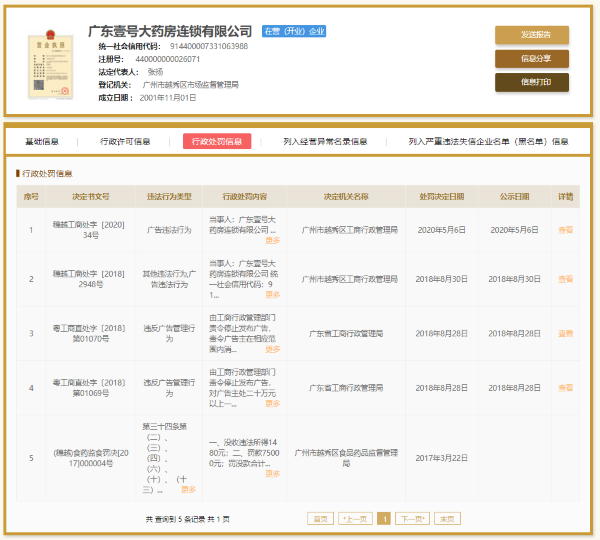This screenshot has width=600, height=540.
Task: Expand 更多 in row 5 penalty content
Action: [272, 474]
